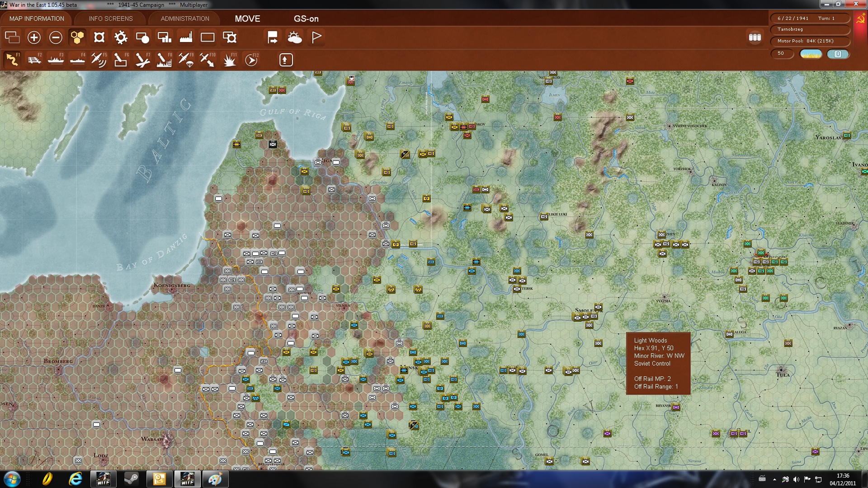Click the Motor Pool 84K readout
The width and height of the screenshot is (868, 488).
click(x=810, y=41)
